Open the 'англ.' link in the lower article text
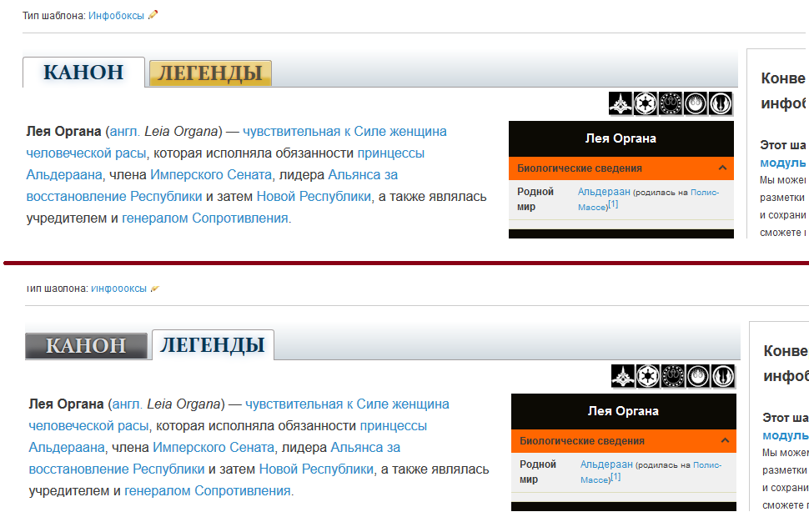 (127, 404)
